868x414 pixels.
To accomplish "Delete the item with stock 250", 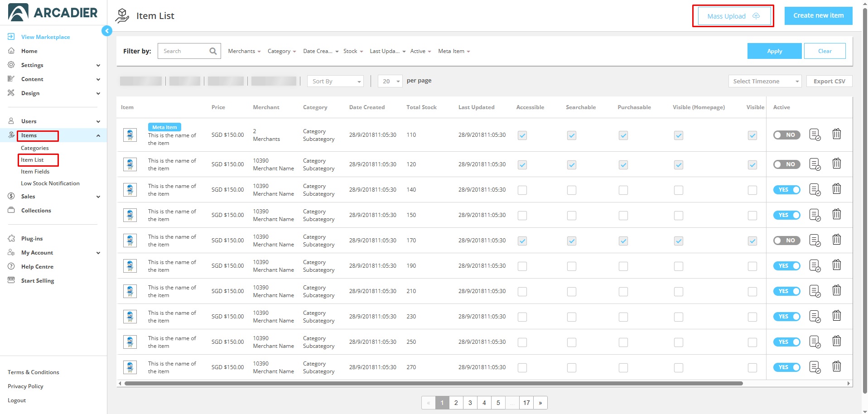I will (837, 341).
